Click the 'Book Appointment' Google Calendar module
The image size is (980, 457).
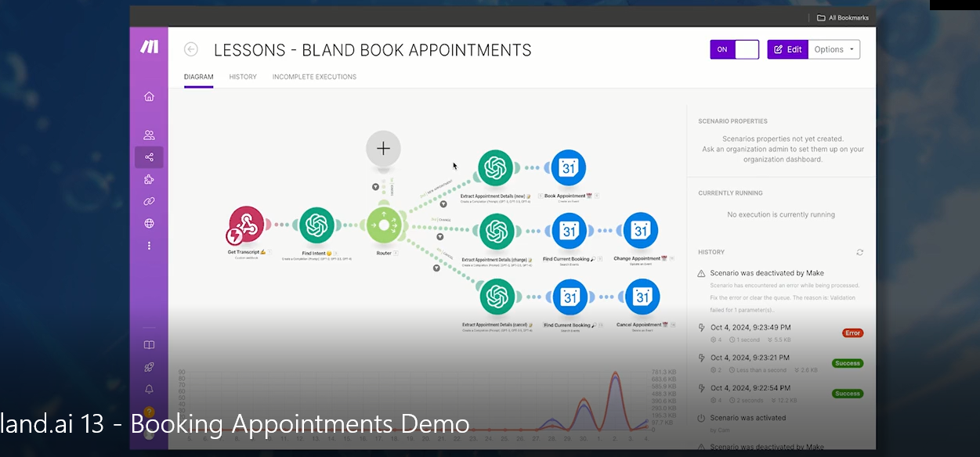569,168
